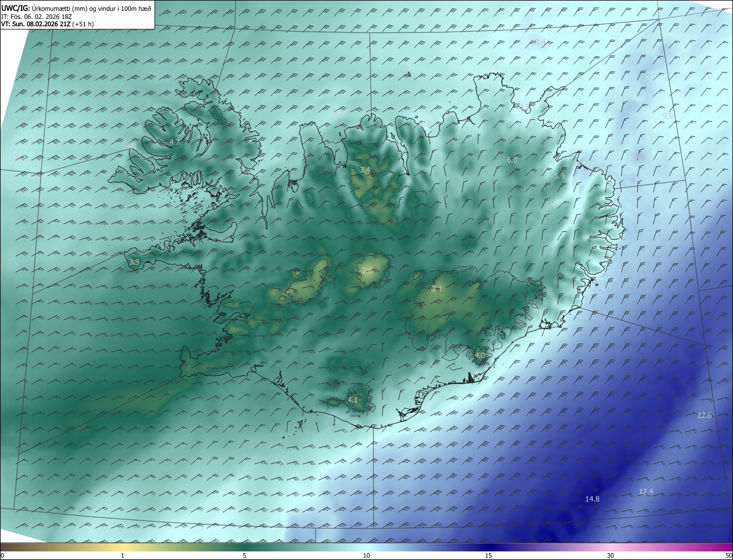733x560 pixels.
Task: Click the '30' tick on the color scale
Action: coord(610,555)
